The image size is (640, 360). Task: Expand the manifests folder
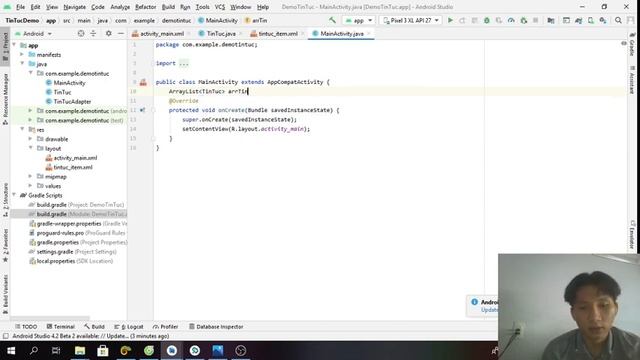(x=22, y=54)
